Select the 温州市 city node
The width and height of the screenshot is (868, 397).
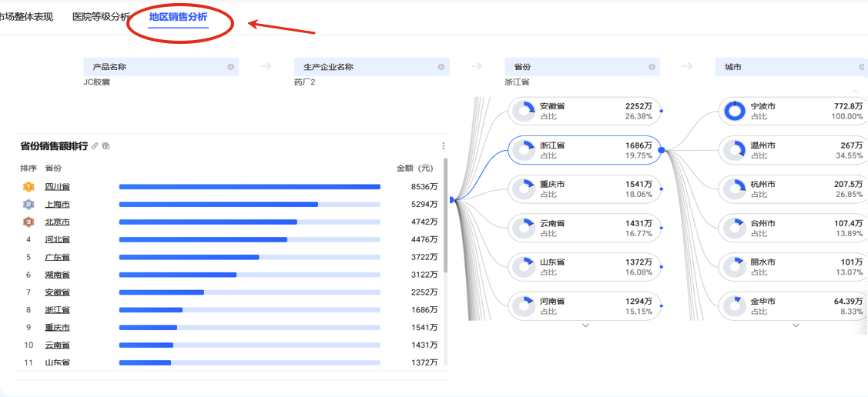793,150
